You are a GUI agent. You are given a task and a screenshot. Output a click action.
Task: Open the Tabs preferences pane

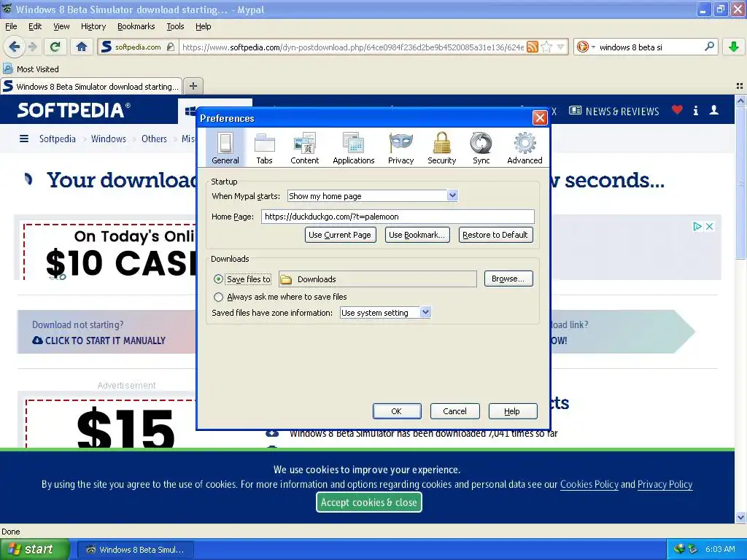tap(264, 148)
